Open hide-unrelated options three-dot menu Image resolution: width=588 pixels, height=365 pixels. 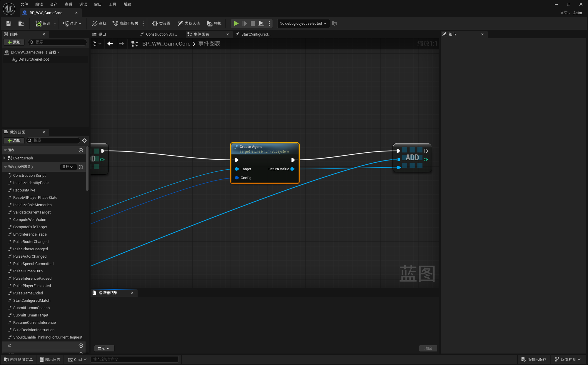[x=143, y=24]
